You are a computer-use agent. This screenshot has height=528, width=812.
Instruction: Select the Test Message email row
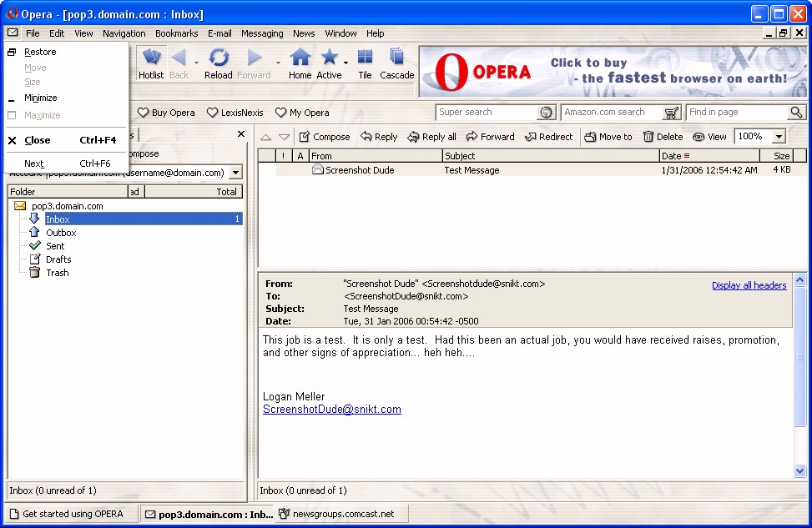click(533, 170)
